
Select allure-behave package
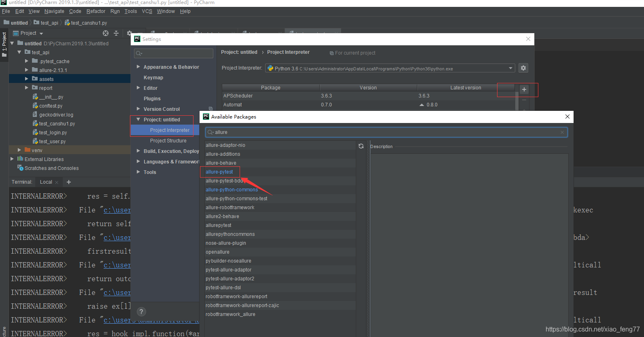[x=221, y=163]
